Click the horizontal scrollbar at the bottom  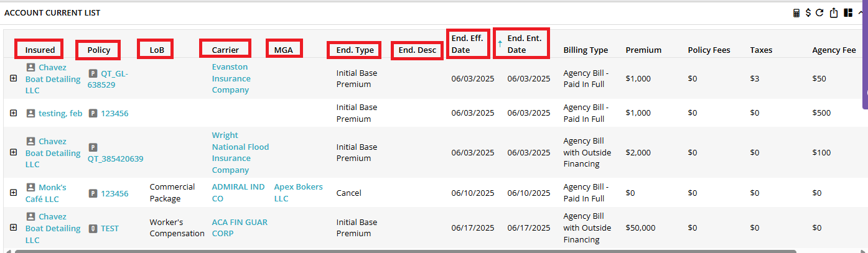[404, 251]
